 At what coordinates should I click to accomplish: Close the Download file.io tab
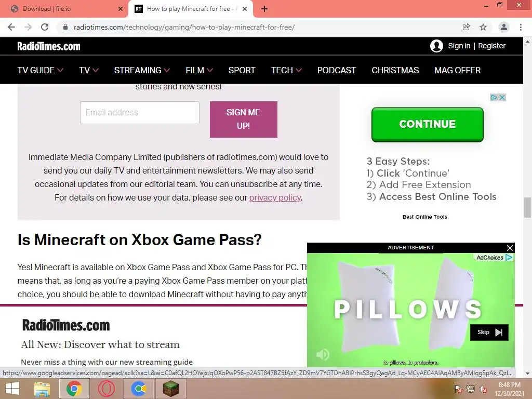pos(121,9)
